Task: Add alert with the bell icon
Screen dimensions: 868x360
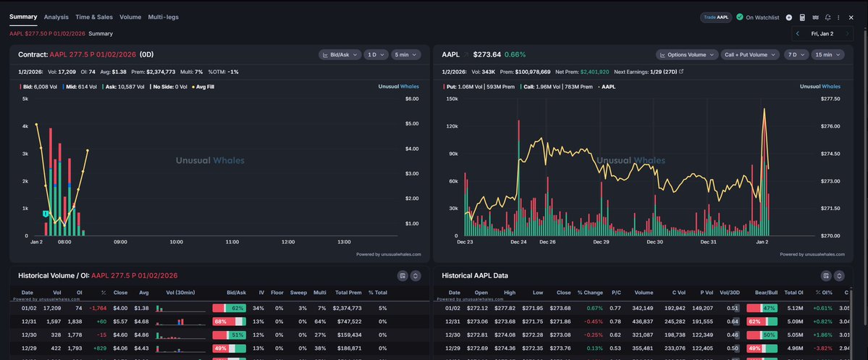Action: [827, 17]
